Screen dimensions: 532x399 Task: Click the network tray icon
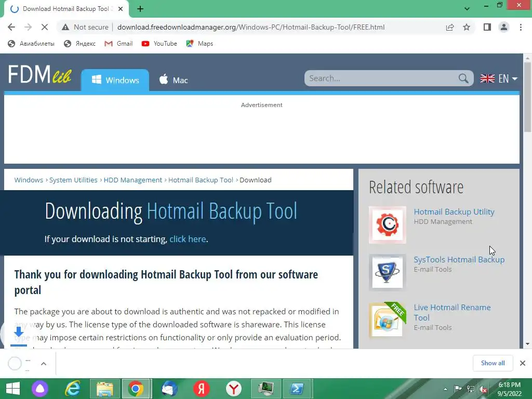click(x=471, y=389)
